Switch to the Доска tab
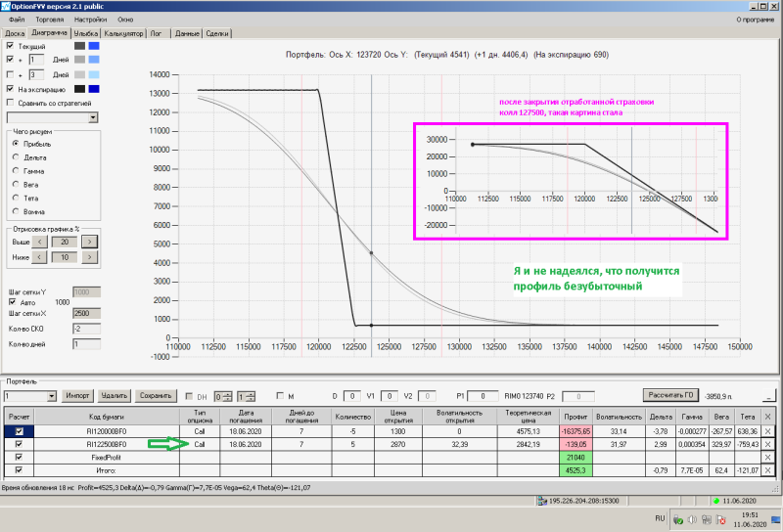Image resolution: width=783 pixels, height=532 pixels. 15,33
